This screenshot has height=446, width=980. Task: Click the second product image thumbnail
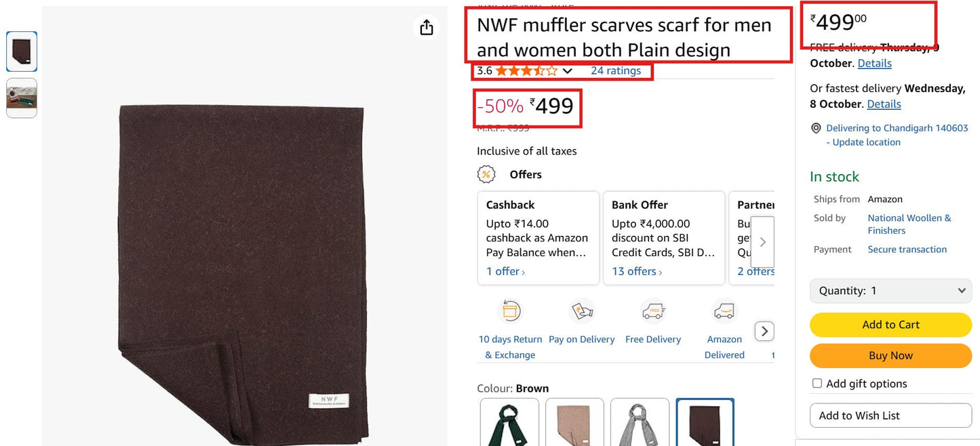21,98
